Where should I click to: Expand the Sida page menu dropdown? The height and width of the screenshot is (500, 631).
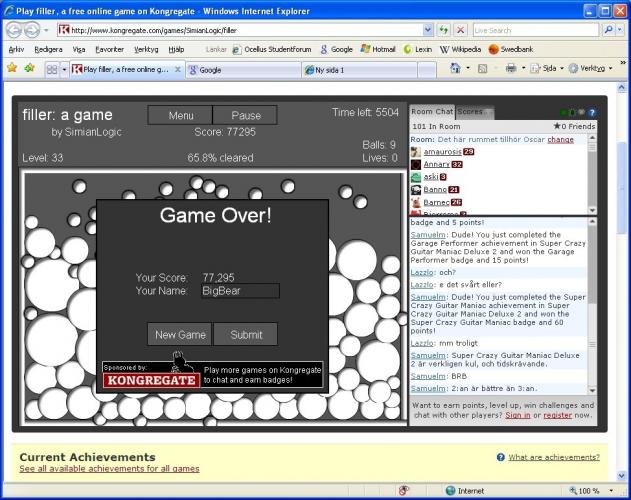pyautogui.click(x=562, y=69)
